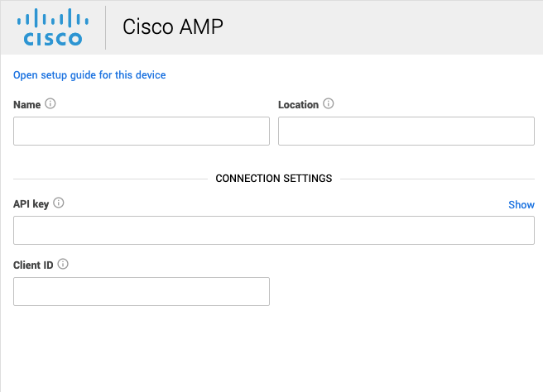Viewport: 543px width, 392px height.
Task: Click the Location field label
Action: [298, 105]
